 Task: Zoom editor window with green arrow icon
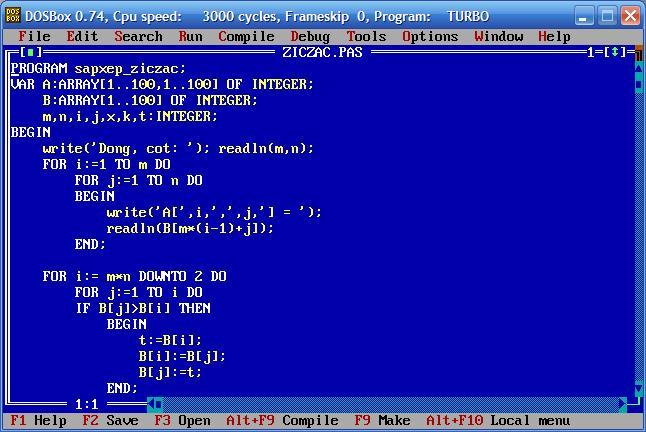click(615, 52)
